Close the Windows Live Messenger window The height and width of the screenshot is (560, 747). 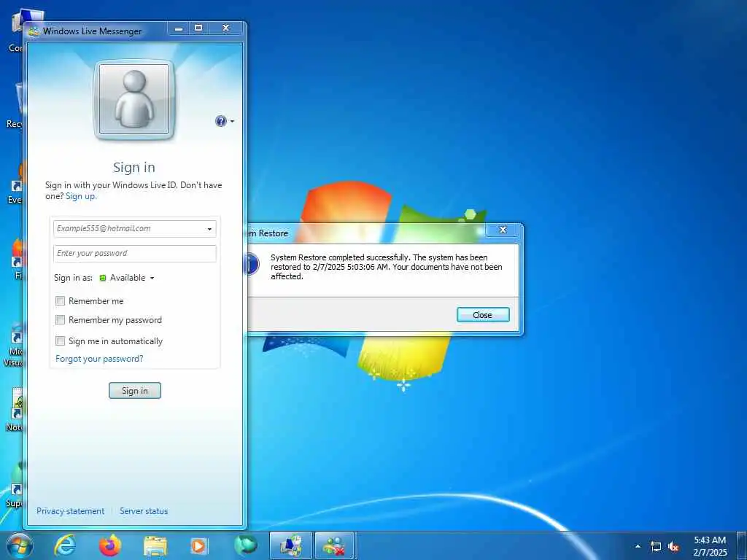tap(226, 28)
